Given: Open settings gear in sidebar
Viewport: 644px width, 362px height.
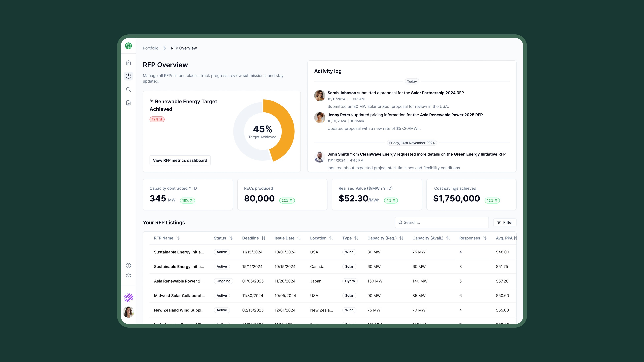Looking at the screenshot, I should pos(128,276).
